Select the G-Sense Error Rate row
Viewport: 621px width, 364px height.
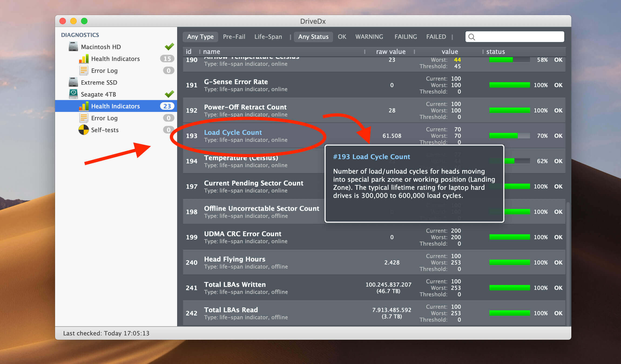374,85
